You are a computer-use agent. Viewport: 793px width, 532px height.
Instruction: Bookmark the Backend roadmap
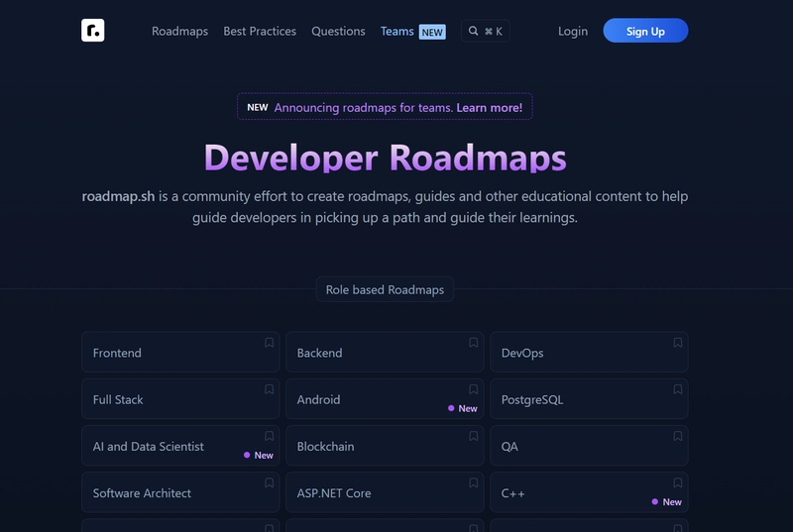(474, 343)
